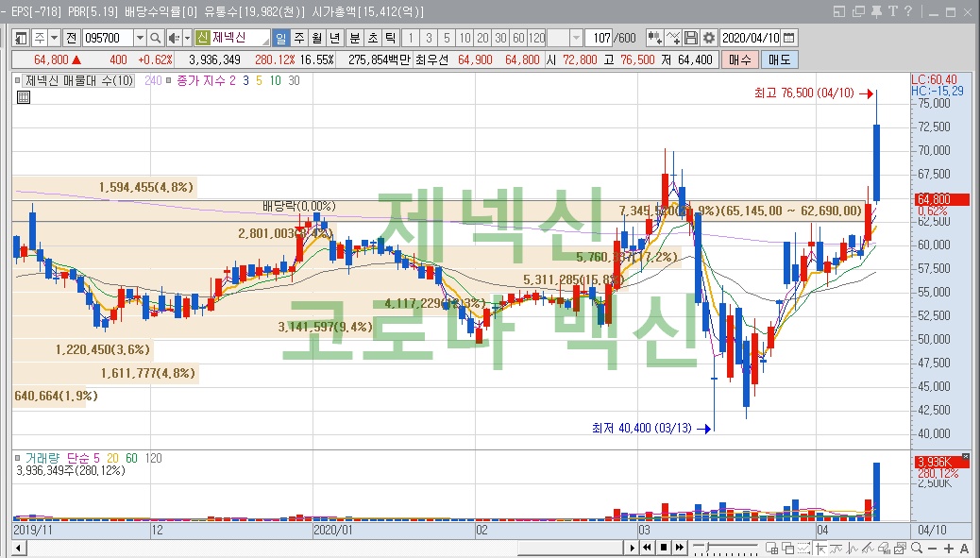
Task: Click the data grid table icon
Action: point(23,97)
